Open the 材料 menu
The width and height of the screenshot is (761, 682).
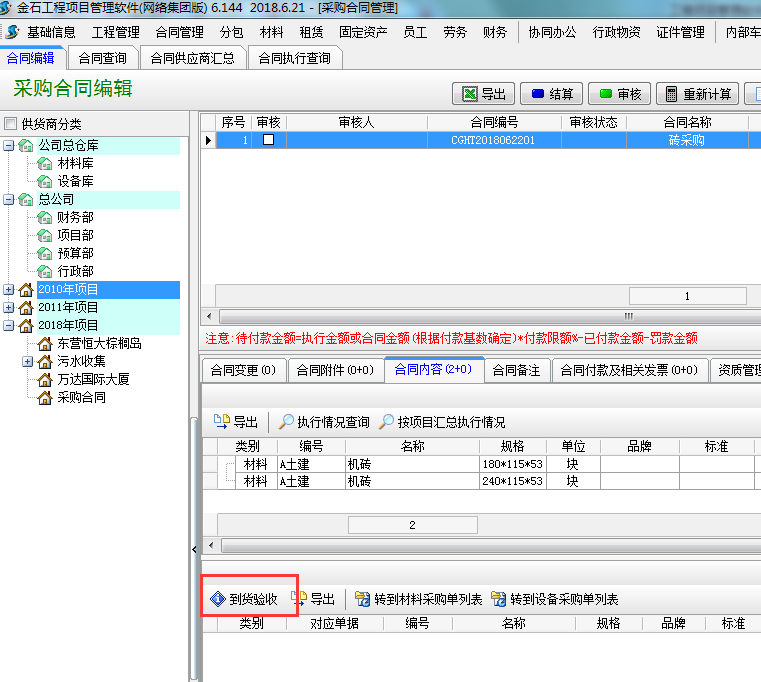[271, 32]
